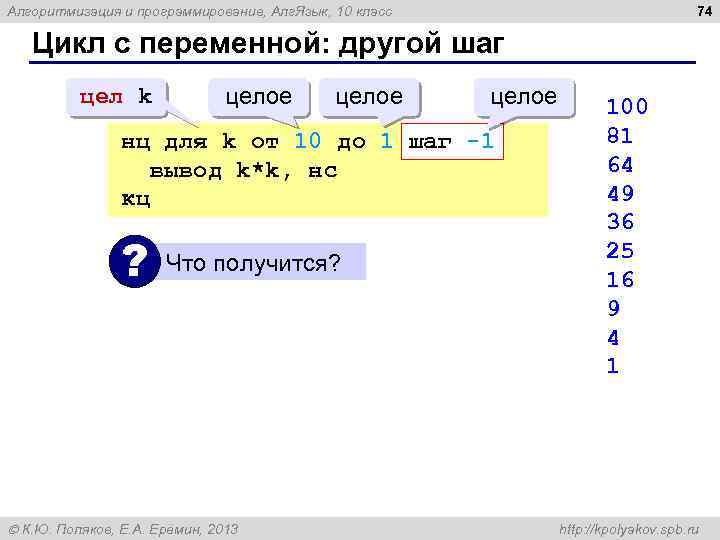Click the output value 100
The height and width of the screenshot is (540, 720).
(x=627, y=107)
